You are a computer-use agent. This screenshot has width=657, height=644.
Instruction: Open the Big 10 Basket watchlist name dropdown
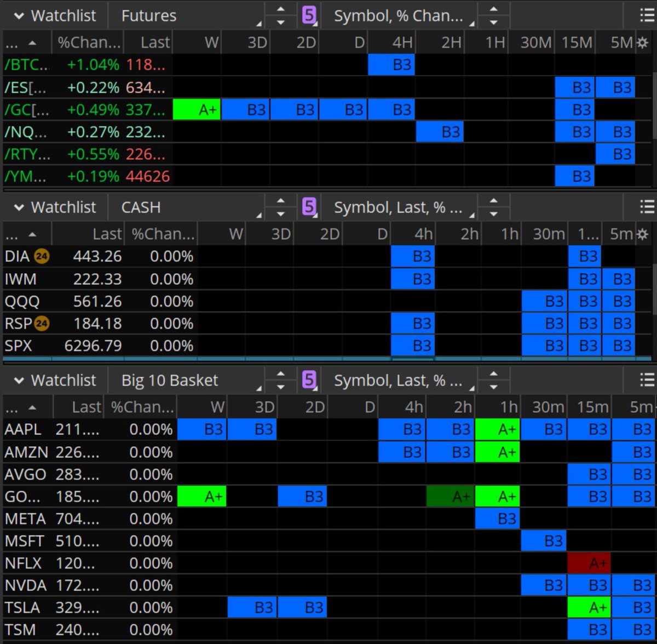click(x=186, y=381)
